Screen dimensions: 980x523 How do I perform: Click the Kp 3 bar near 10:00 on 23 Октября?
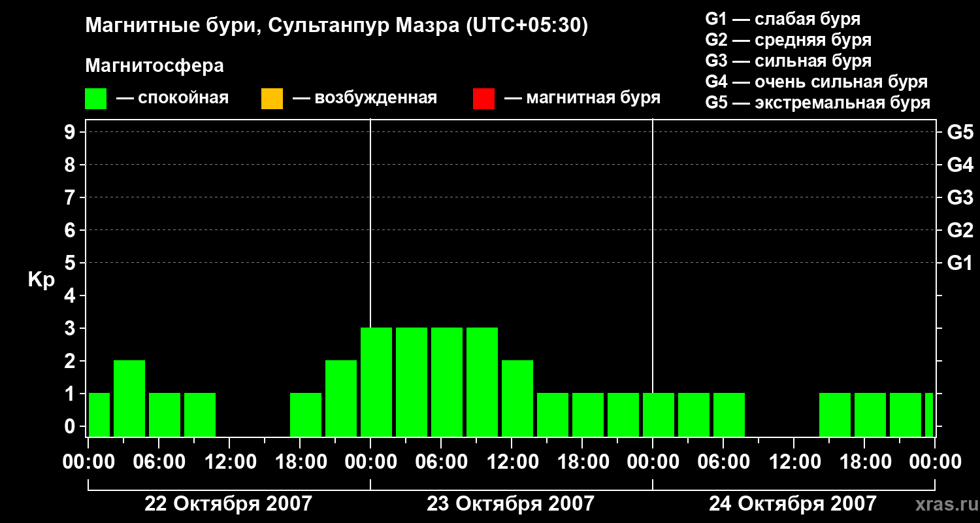[x=482, y=382]
